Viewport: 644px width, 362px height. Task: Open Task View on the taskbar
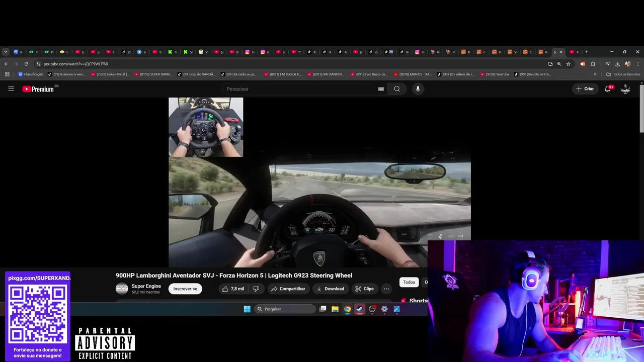tap(323, 309)
